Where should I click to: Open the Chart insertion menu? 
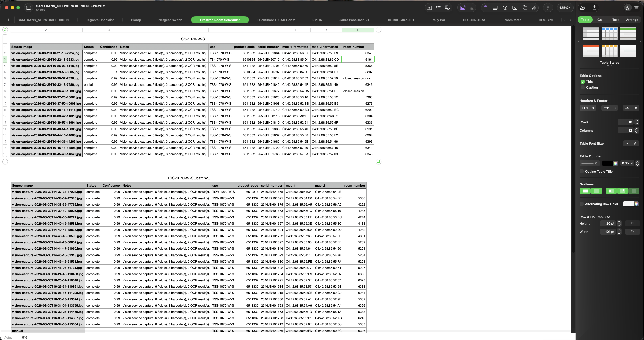tap(505, 8)
